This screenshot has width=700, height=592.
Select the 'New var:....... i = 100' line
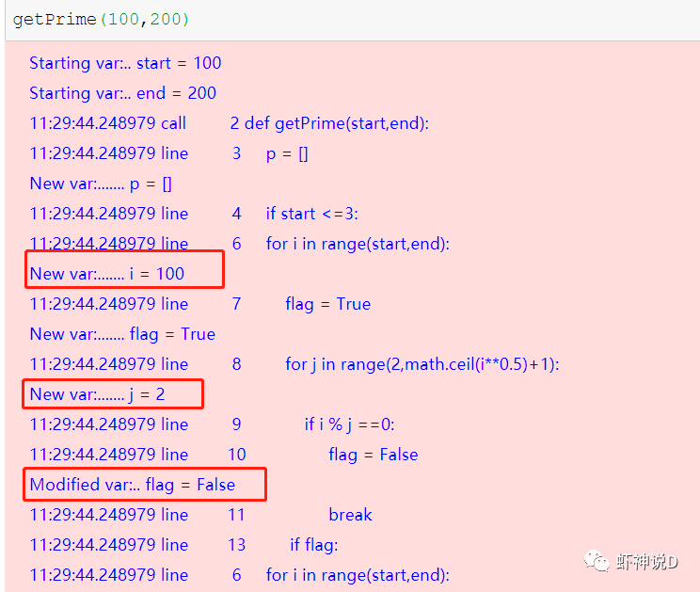point(107,274)
